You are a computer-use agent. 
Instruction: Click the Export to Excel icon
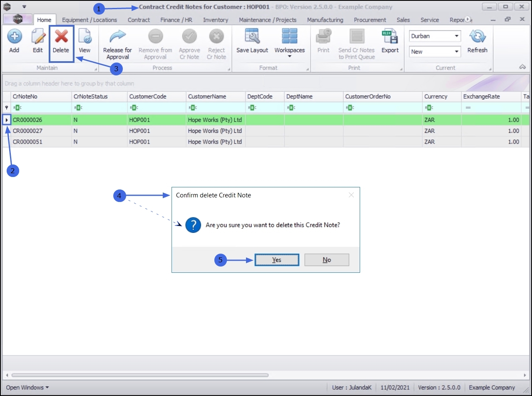pos(390,37)
